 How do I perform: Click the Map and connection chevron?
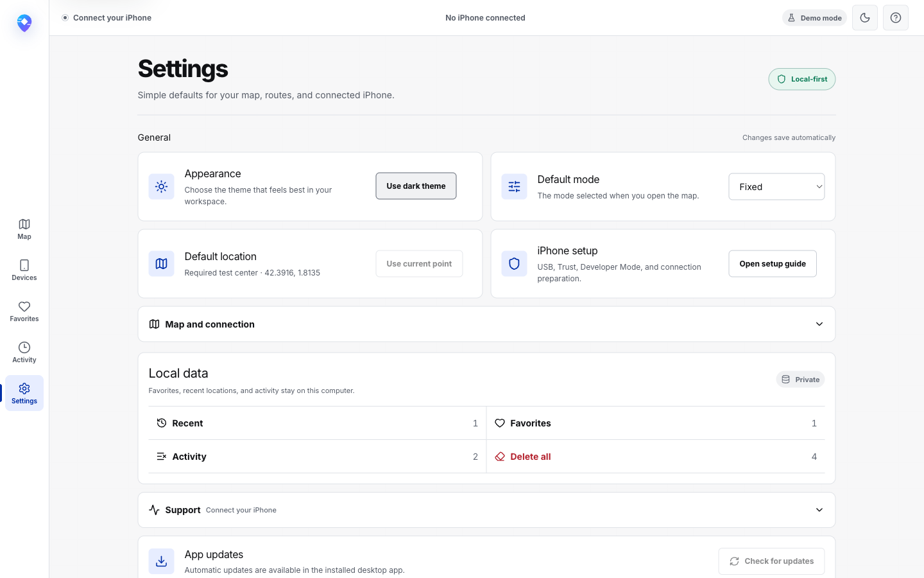point(819,324)
